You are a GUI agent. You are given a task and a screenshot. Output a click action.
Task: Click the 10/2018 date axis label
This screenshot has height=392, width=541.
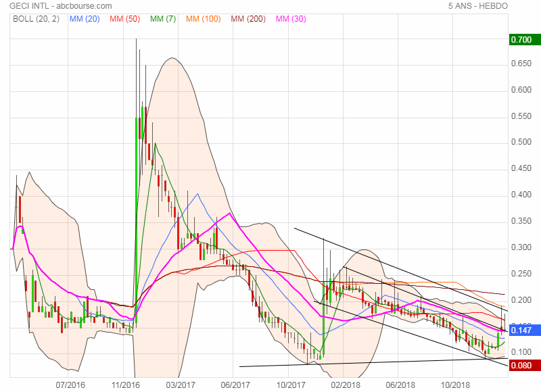coord(455,385)
